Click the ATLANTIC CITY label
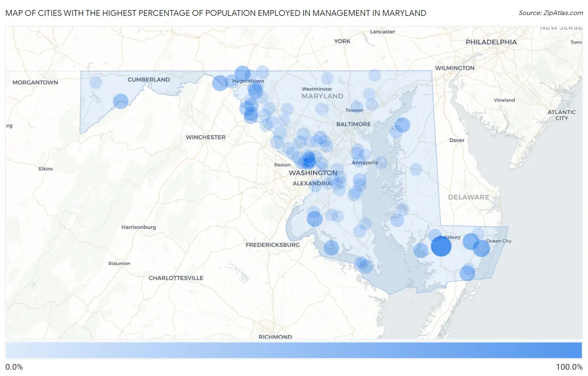588x376 pixels. (x=562, y=115)
